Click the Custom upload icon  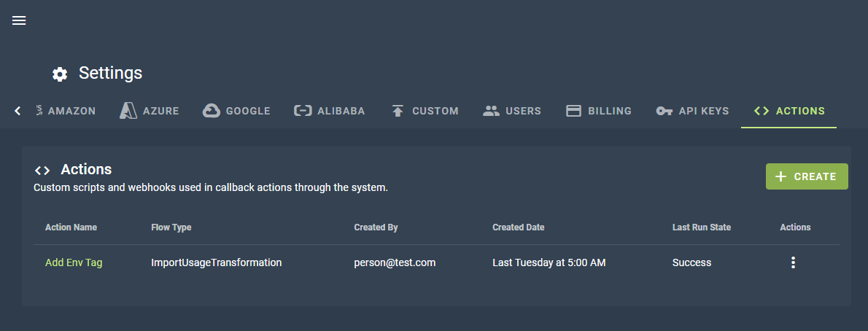click(398, 111)
